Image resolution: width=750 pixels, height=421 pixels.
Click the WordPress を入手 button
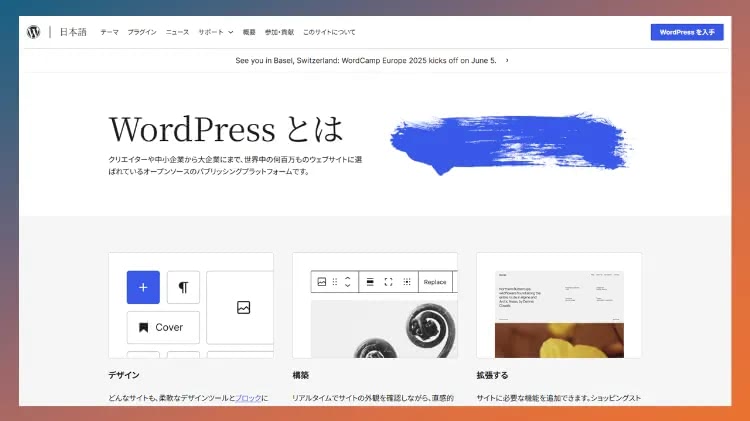click(687, 32)
